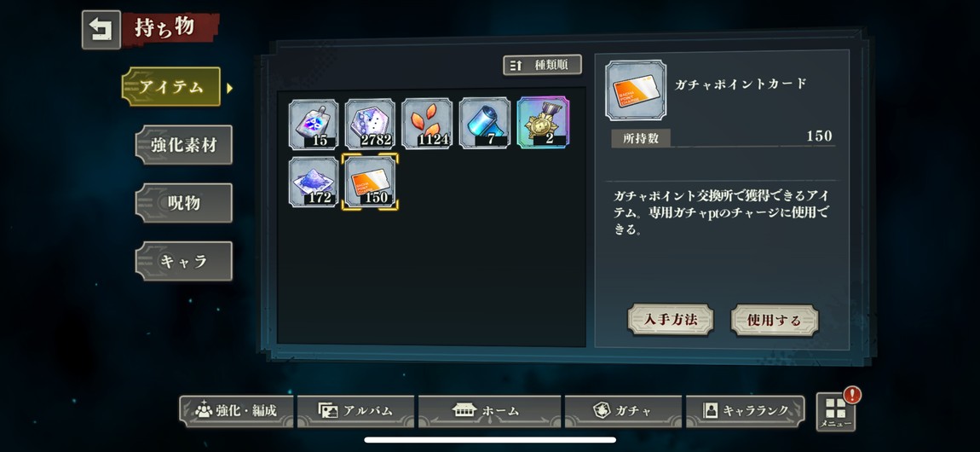
Task: Select the gold medal item showing 2
Action: click(x=543, y=123)
